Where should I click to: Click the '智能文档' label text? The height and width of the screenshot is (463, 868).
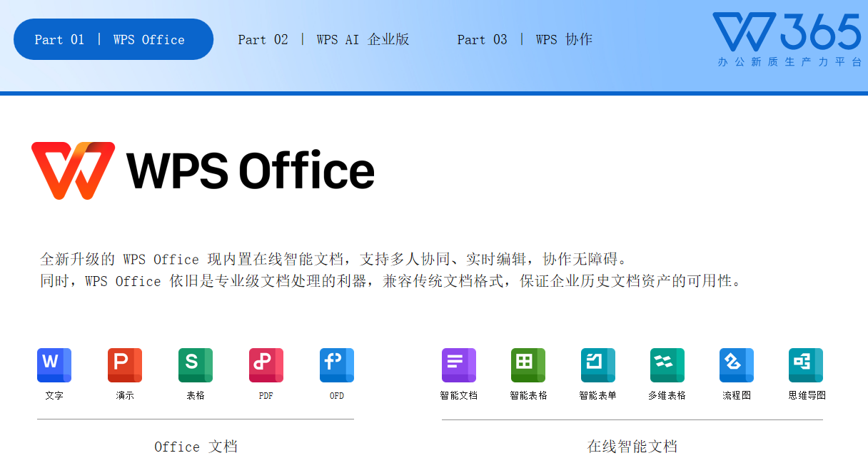coord(459,395)
